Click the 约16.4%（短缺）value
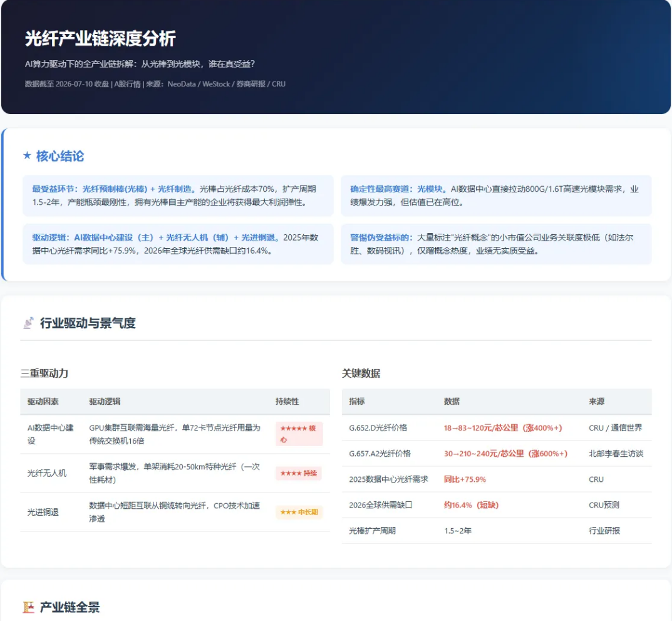 click(471, 505)
